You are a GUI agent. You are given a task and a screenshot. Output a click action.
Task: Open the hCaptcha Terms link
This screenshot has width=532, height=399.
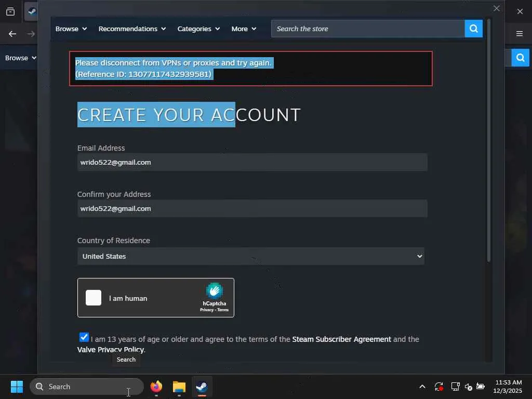(223, 310)
